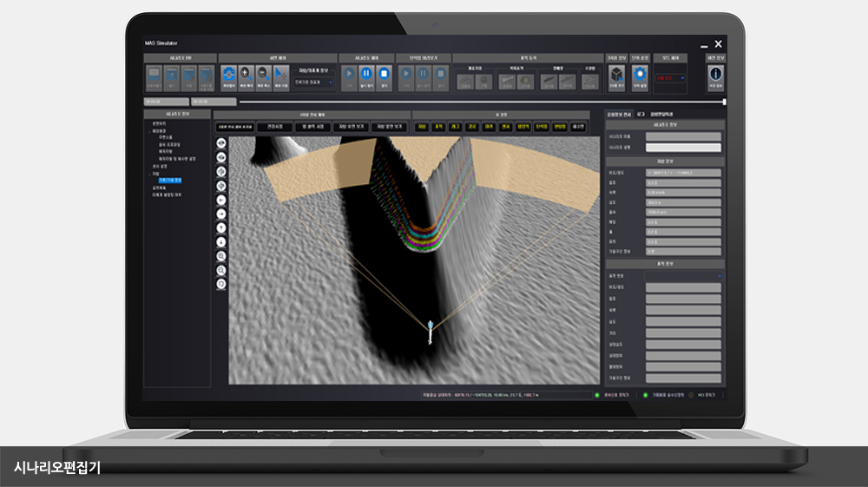Click the middle of the white timeline bar

[x=482, y=102]
